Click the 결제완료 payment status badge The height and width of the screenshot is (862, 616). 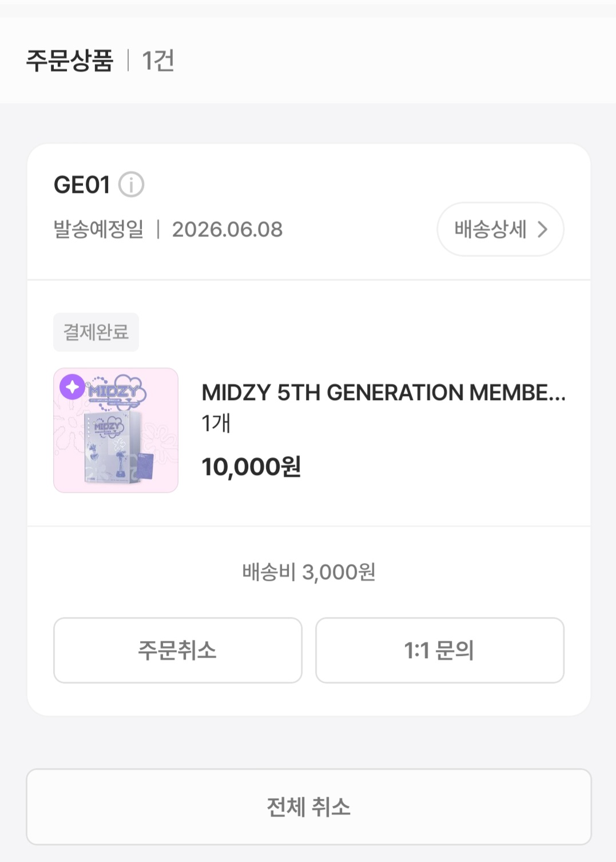[x=96, y=332]
